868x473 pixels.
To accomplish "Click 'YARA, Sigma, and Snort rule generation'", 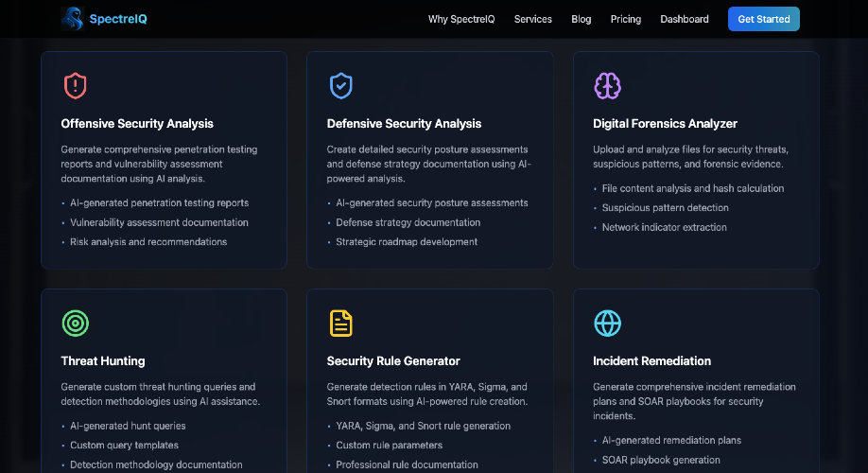I will coord(423,426).
